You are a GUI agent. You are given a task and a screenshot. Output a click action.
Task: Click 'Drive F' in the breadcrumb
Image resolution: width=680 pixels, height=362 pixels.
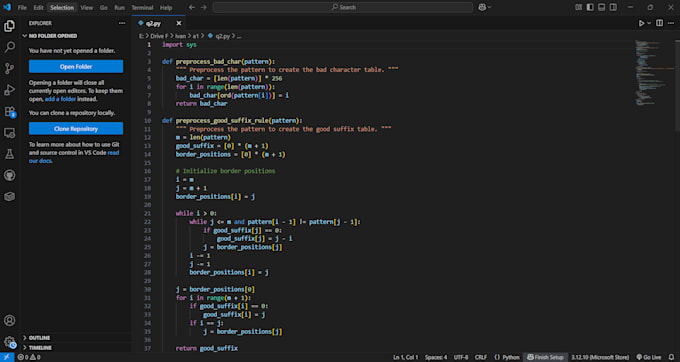click(159, 36)
